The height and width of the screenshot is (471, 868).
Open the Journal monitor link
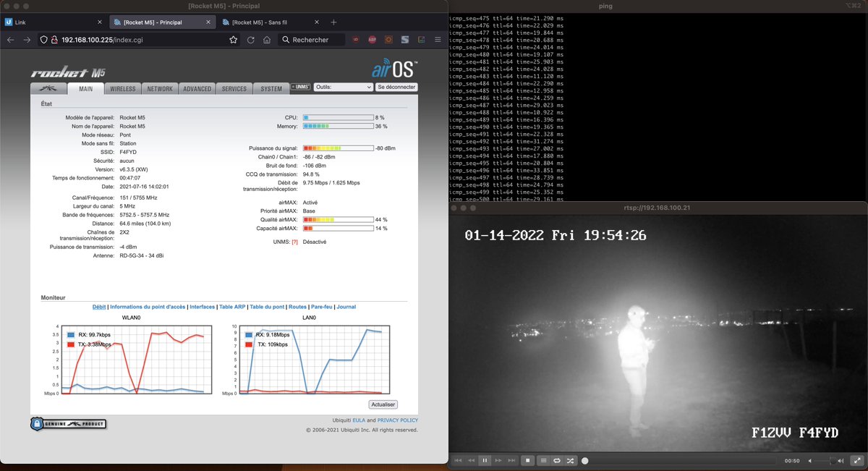[x=346, y=307]
